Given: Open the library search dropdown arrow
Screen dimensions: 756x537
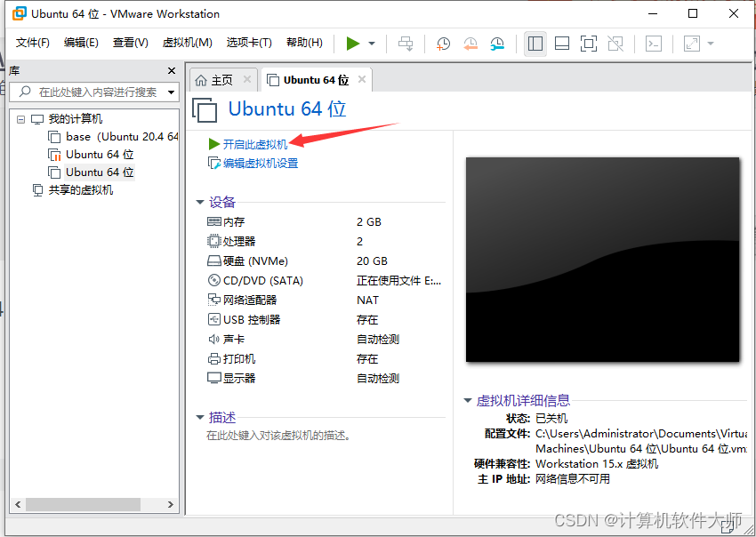Looking at the screenshot, I should pos(171,92).
